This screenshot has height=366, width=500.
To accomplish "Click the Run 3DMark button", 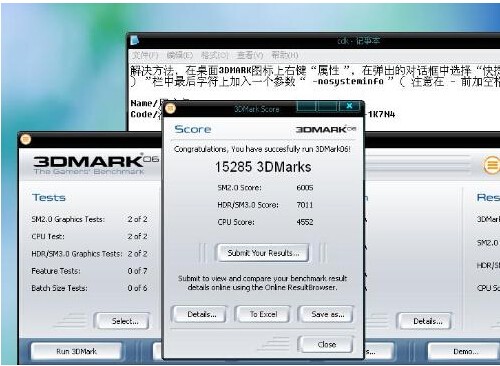I will (x=77, y=351).
